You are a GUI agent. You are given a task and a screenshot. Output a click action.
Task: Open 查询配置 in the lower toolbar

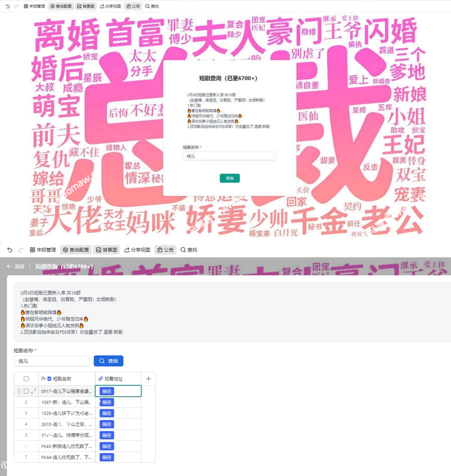click(76, 250)
